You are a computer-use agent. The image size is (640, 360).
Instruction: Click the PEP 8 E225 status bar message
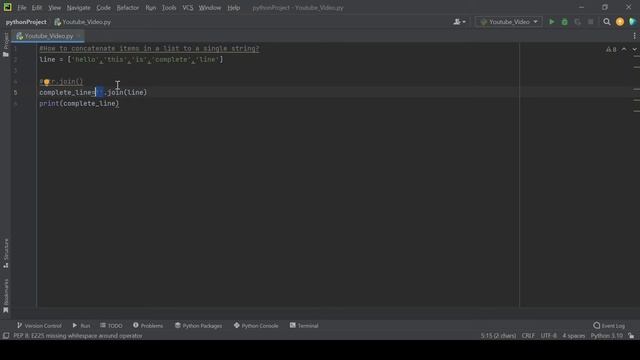coord(78,336)
